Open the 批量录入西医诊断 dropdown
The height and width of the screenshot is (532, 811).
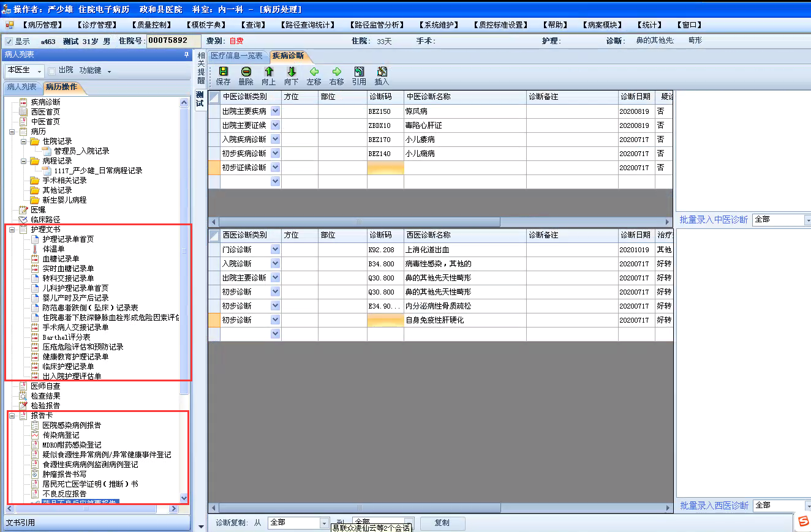[x=807, y=505]
